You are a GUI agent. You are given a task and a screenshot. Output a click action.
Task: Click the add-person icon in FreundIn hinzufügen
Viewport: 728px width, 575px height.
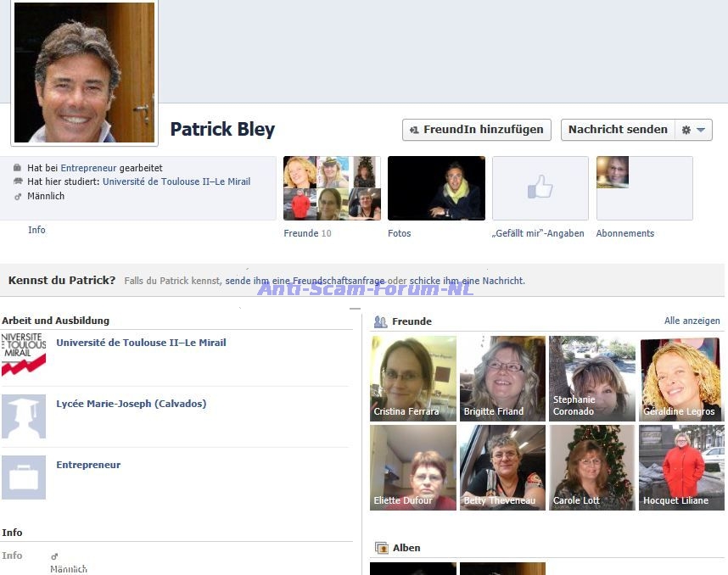414,130
